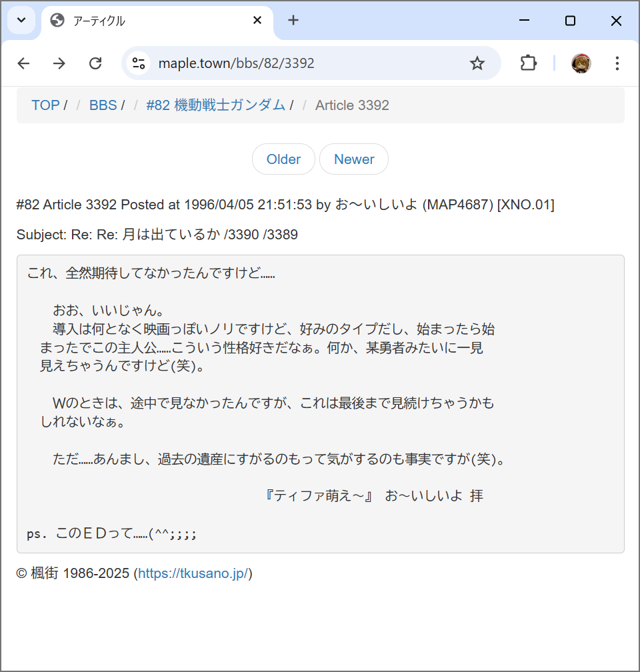The width and height of the screenshot is (640, 672).
Task: Expand the tab search dropdown
Action: click(21, 21)
